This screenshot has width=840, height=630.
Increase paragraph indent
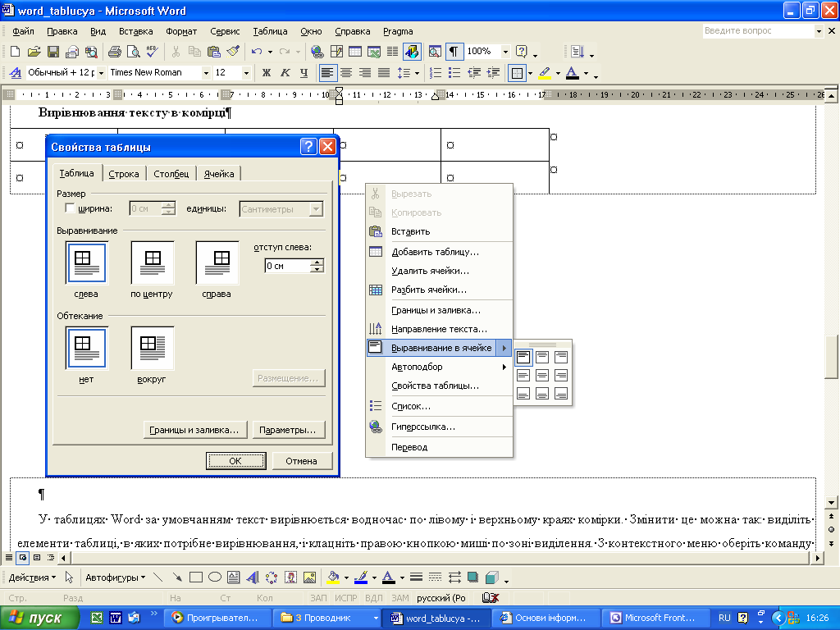pyautogui.click(x=493, y=72)
